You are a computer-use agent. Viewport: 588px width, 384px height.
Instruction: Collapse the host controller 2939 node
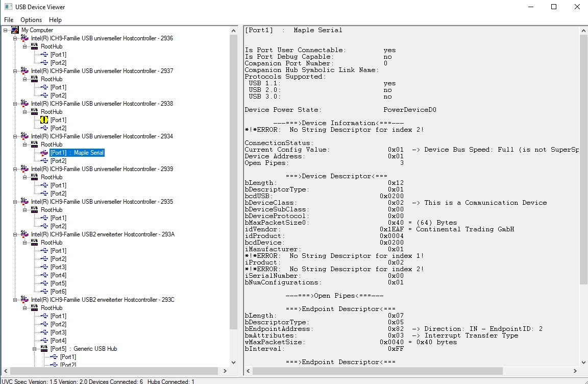(15, 169)
